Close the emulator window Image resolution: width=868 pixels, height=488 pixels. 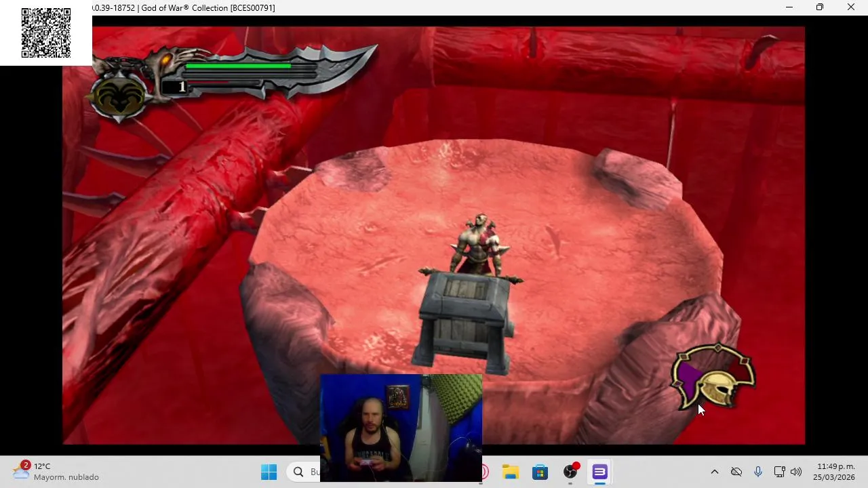pos(851,7)
